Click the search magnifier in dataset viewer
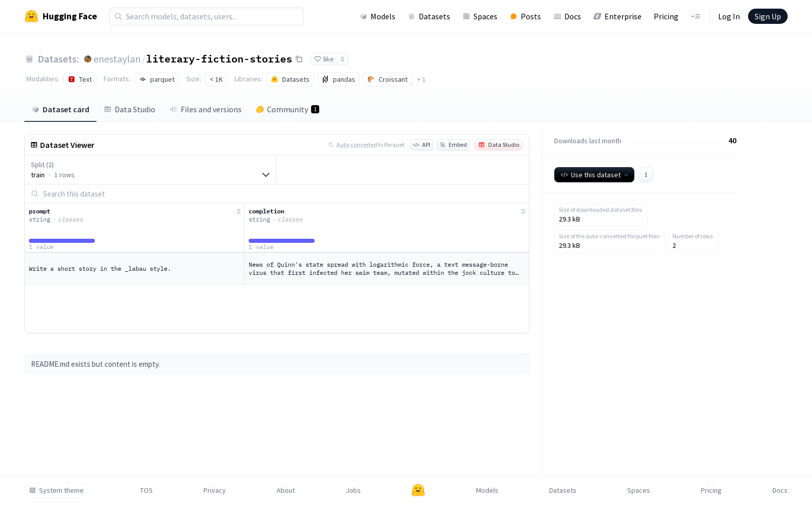Screen dimensions: 812x508 (x=35, y=194)
